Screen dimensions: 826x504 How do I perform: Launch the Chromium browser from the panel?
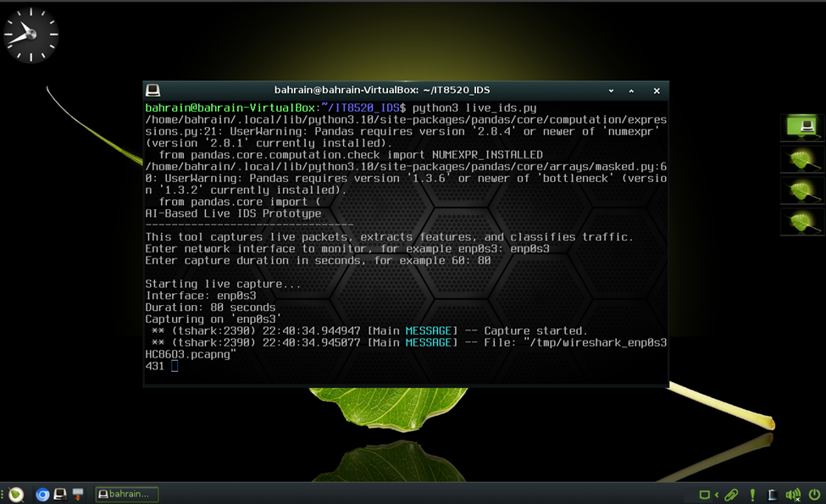click(42, 495)
